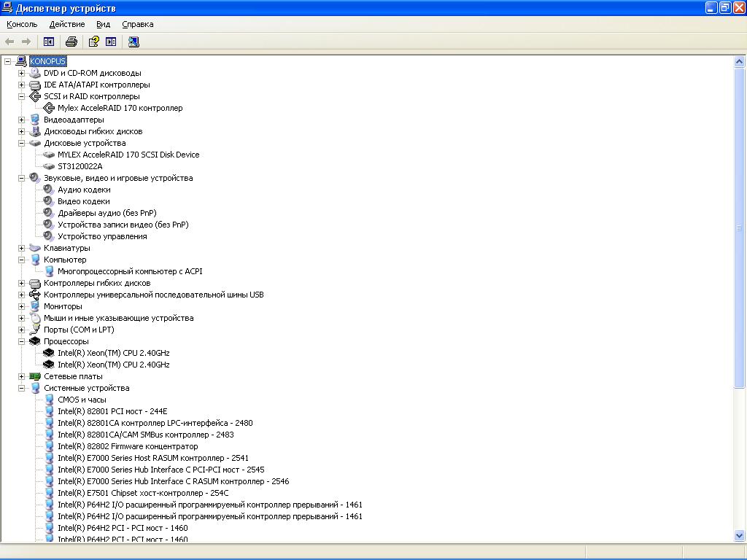Open the Справка menu
747x560 pixels.
[x=137, y=24]
